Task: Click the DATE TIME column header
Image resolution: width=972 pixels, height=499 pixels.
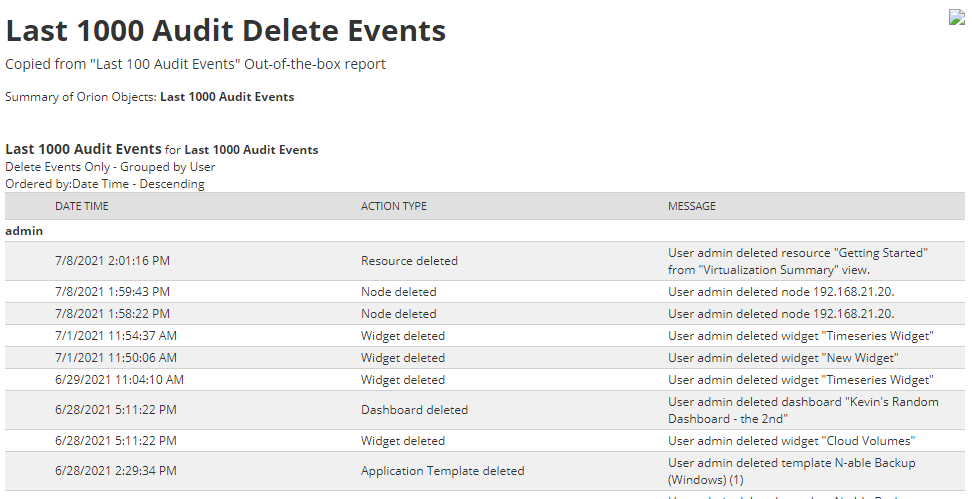Action: (x=82, y=206)
